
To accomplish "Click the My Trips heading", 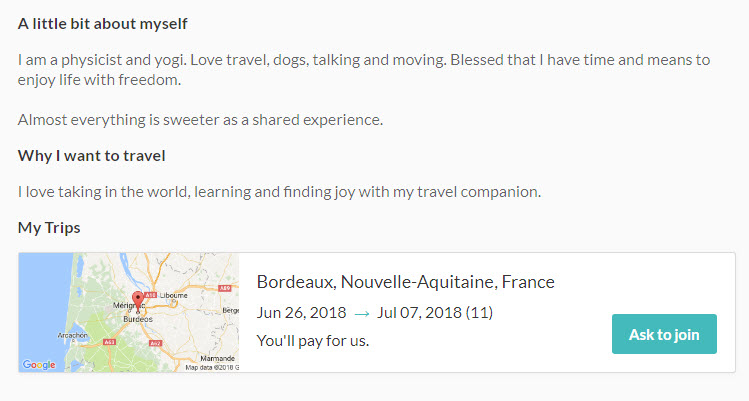I will pos(49,228).
